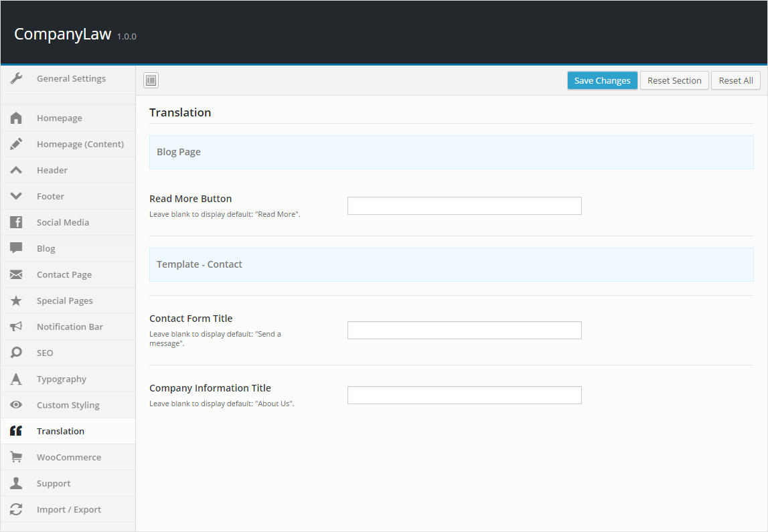Screen dimensions: 768x532
Task: Click the envelope icon for Contact Page
Action: click(16, 274)
